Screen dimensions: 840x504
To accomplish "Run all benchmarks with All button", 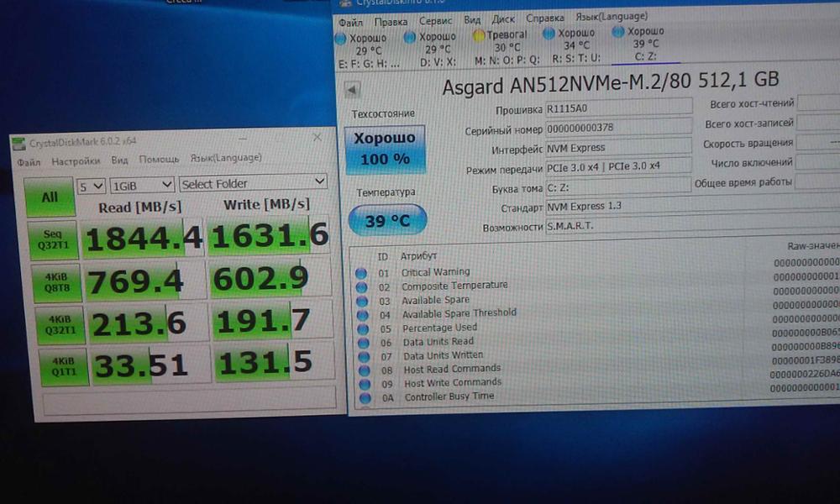I will 50,197.
